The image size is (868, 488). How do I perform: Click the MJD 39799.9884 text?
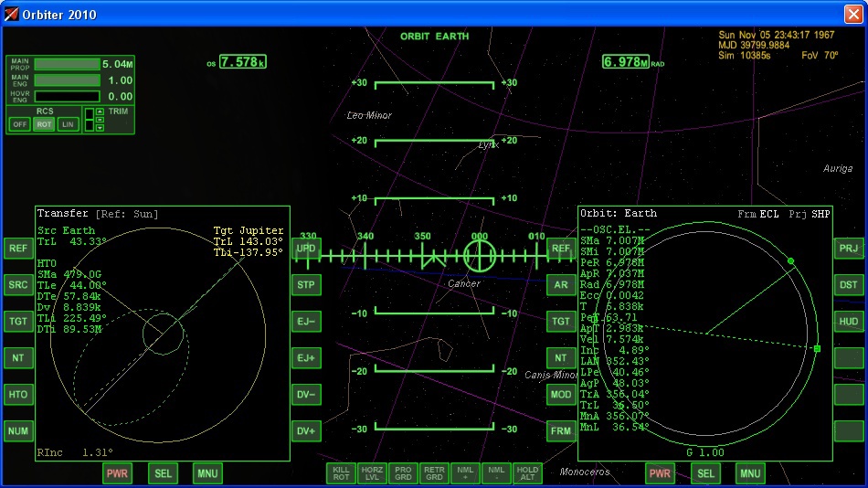754,46
